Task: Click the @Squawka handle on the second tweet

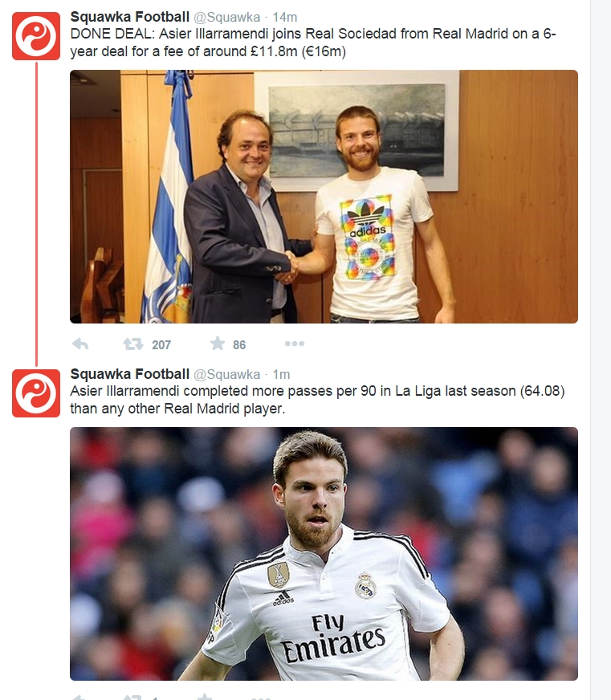Action: (226, 375)
